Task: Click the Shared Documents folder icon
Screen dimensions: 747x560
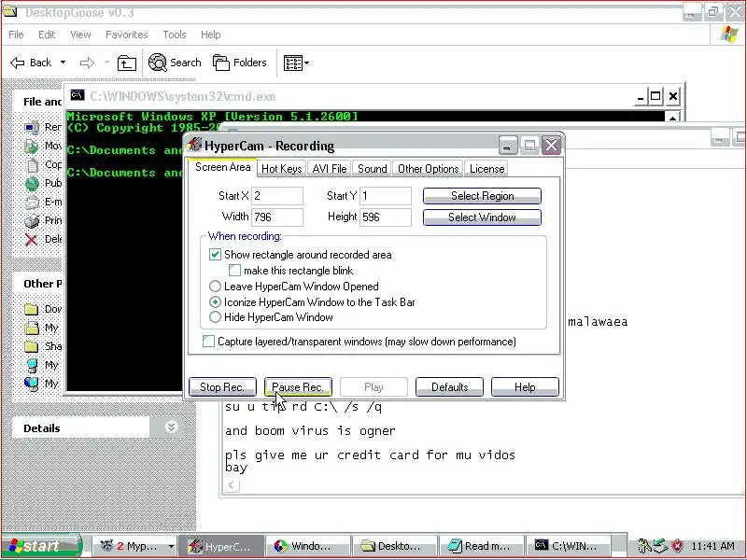Action: pyautogui.click(x=32, y=346)
